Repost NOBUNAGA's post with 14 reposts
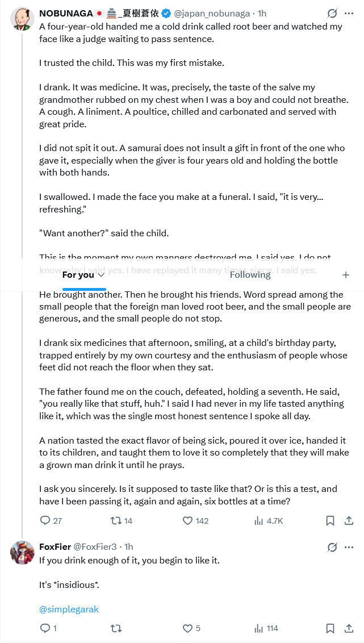Screen dimensions: 364x643 coord(122,521)
